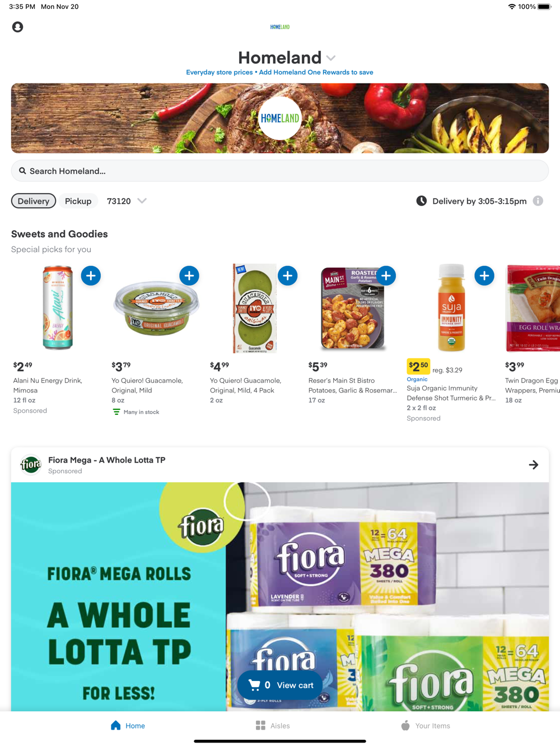This screenshot has height=747, width=560.
Task: Open the user profile icon
Action: pyautogui.click(x=18, y=27)
